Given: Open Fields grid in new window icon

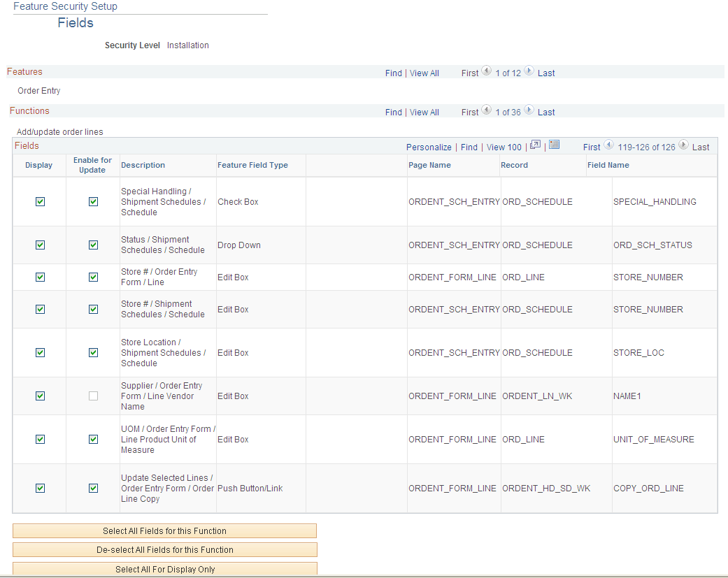Looking at the screenshot, I should 535,145.
